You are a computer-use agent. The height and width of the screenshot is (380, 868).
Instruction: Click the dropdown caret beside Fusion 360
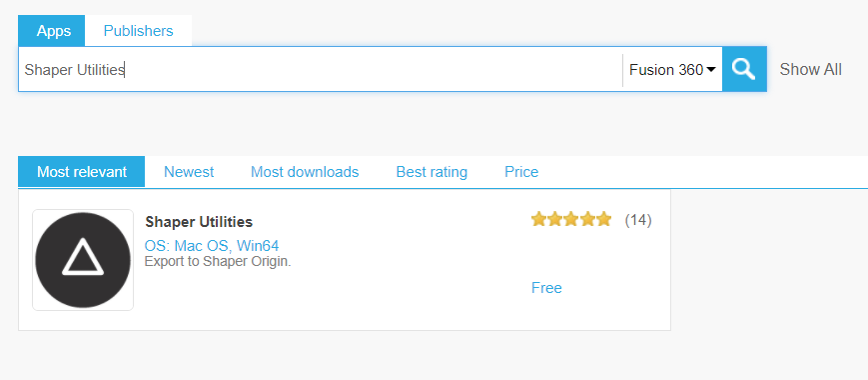pos(711,69)
